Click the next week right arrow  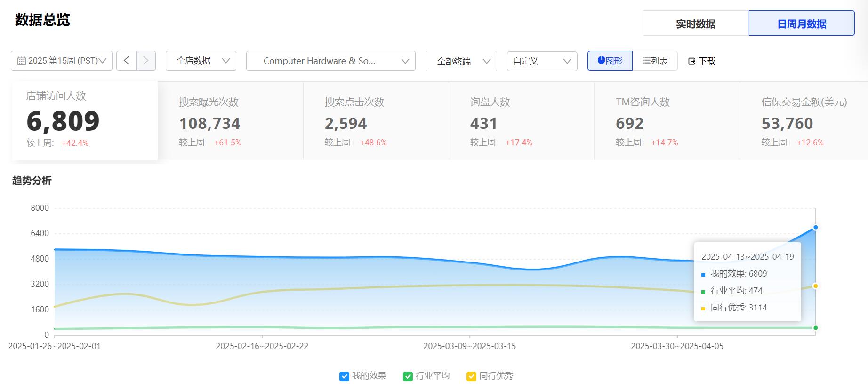coord(146,61)
